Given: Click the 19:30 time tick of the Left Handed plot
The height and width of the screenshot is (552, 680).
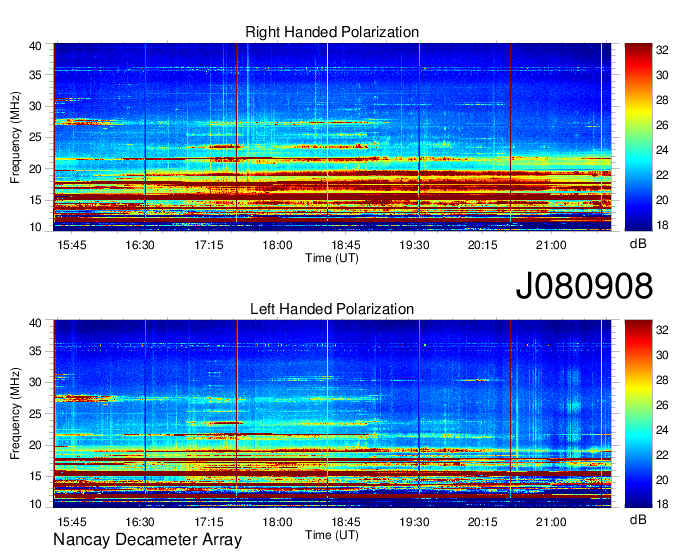Looking at the screenshot, I should (x=414, y=522).
